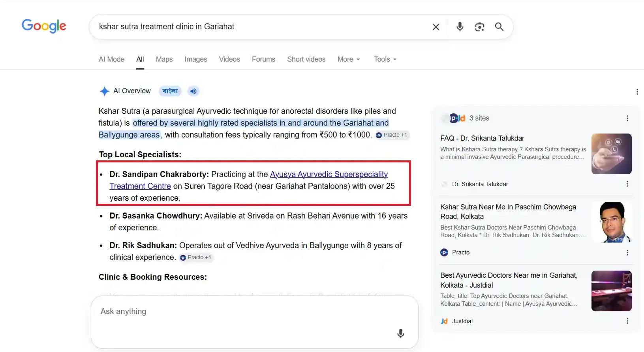Switch to the AI Mode tab
The height and width of the screenshot is (352, 644).
[x=111, y=59]
